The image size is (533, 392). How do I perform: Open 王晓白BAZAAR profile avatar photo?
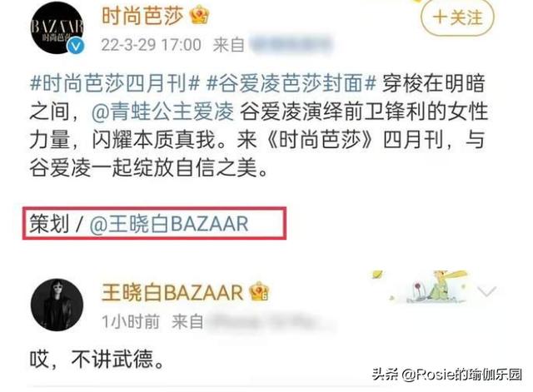(x=57, y=305)
